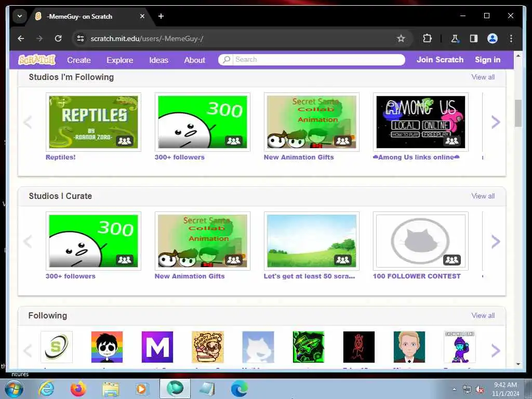This screenshot has height=399, width=532.
Task: Reload the page with the refresh icon
Action: coord(58,38)
